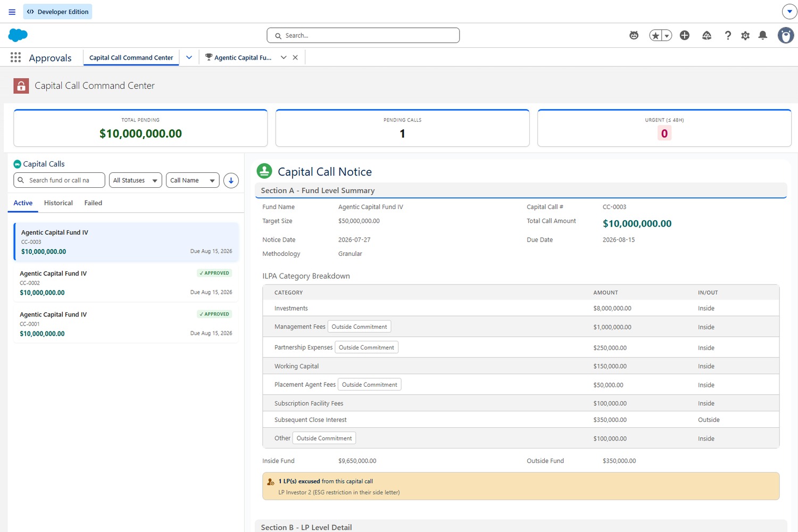Viewport: 798px width, 532px height.
Task: Click the Subsequent Close Interest row
Action: coord(521,420)
